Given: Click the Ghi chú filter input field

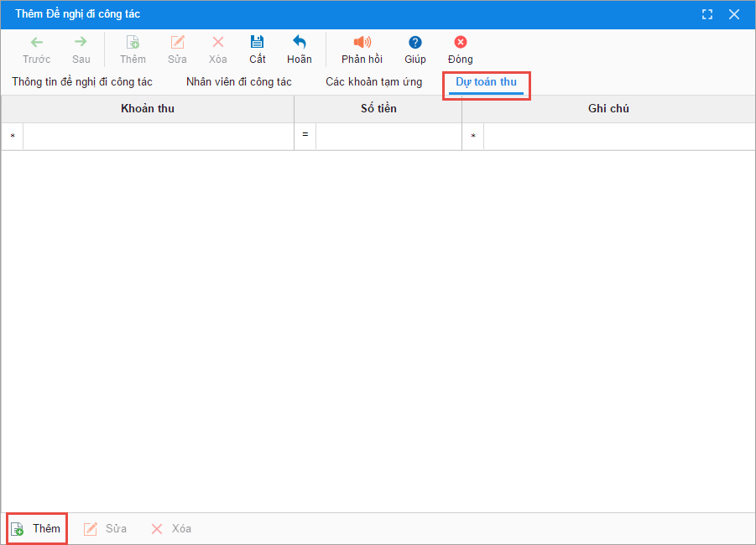Looking at the screenshot, I should (618, 136).
